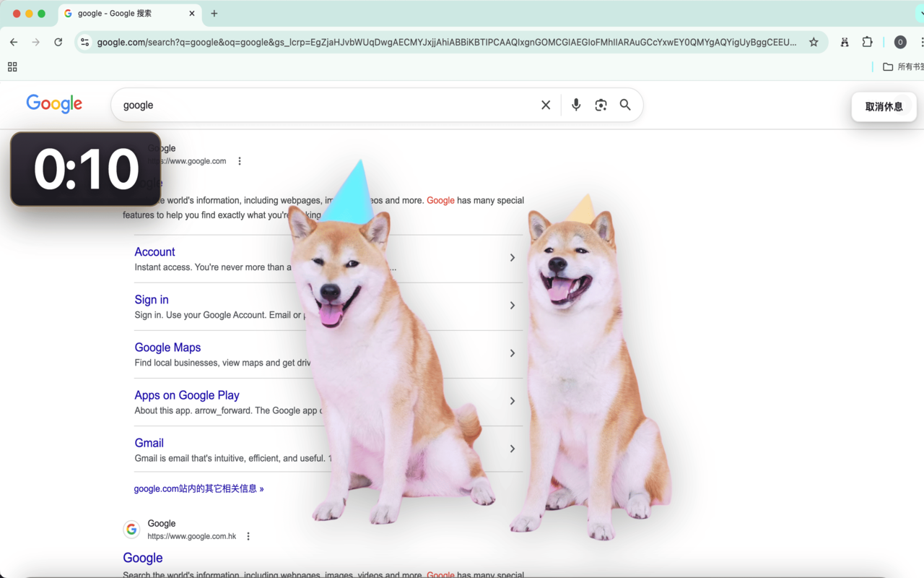
Task: Bookmark this page with star icon
Action: point(814,43)
